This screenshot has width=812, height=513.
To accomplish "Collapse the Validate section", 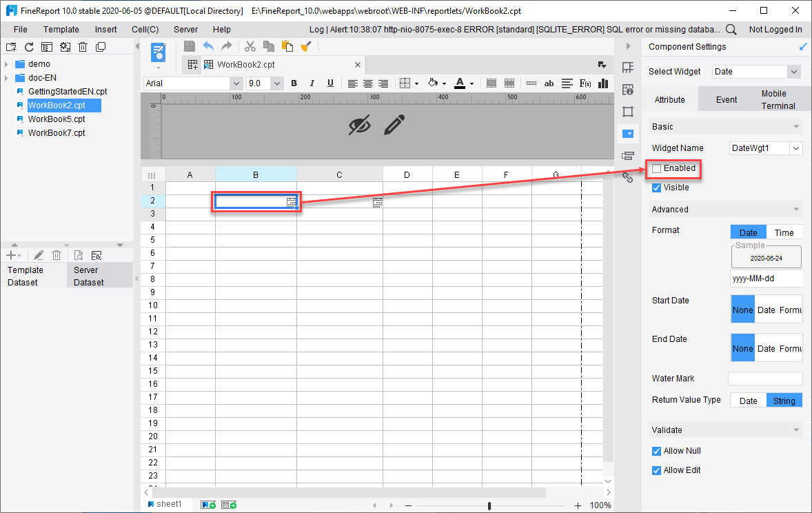I will click(x=796, y=430).
